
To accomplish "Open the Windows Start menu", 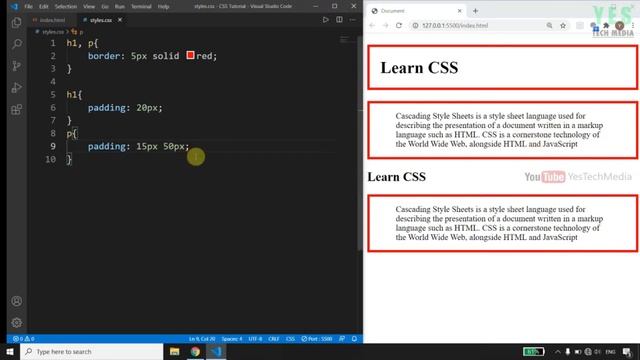I will (10, 351).
